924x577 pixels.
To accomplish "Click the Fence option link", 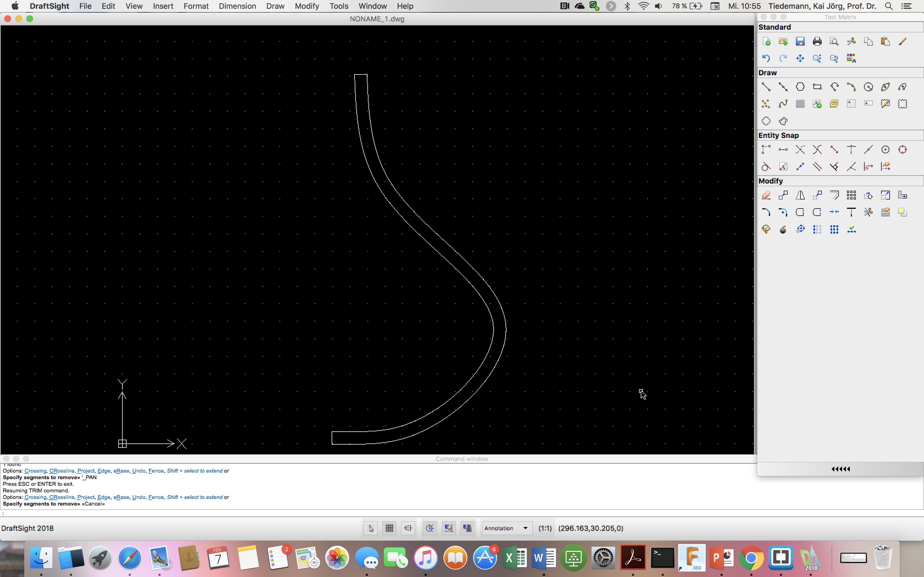I will 156,497.
